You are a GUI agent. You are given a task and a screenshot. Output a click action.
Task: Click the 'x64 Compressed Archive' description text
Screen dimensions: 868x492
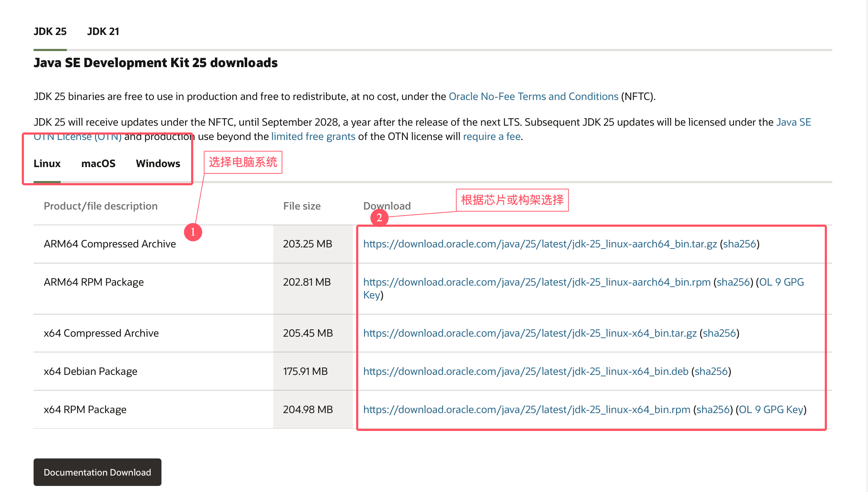tap(101, 333)
